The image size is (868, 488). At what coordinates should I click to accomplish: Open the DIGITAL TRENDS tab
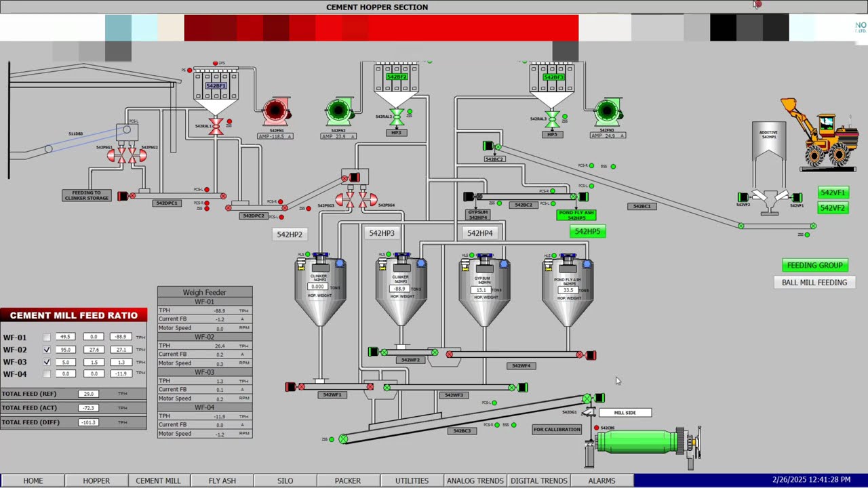(539, 481)
